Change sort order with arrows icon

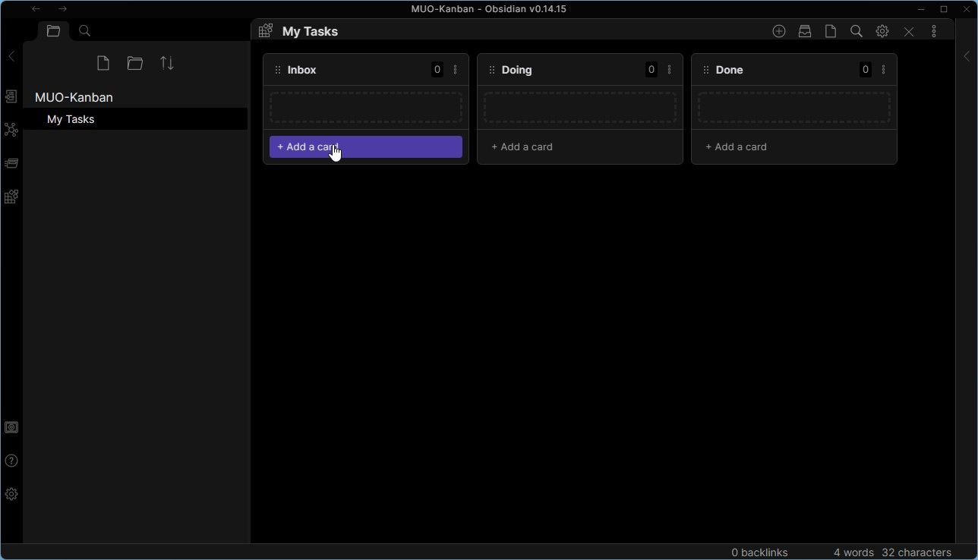pyautogui.click(x=167, y=63)
